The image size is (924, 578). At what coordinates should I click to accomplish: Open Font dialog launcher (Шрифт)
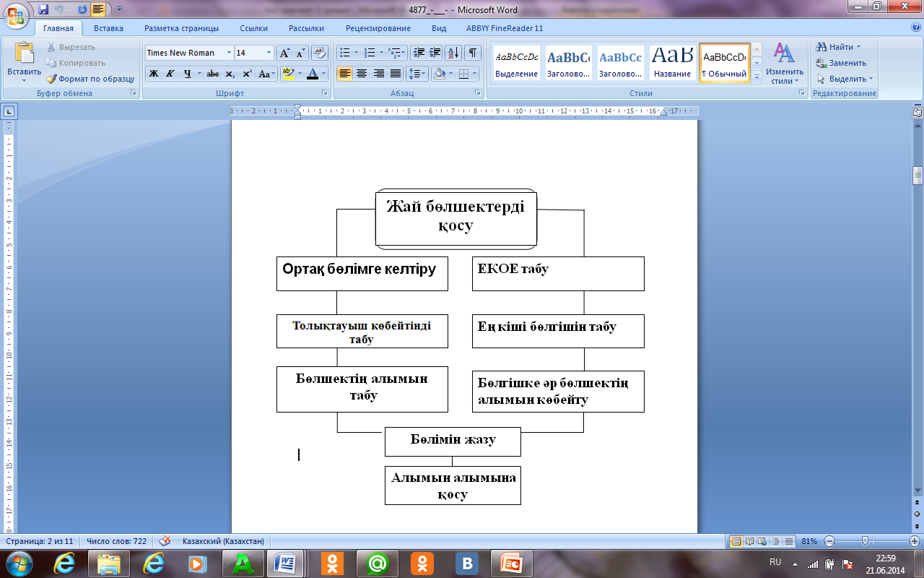click(324, 94)
